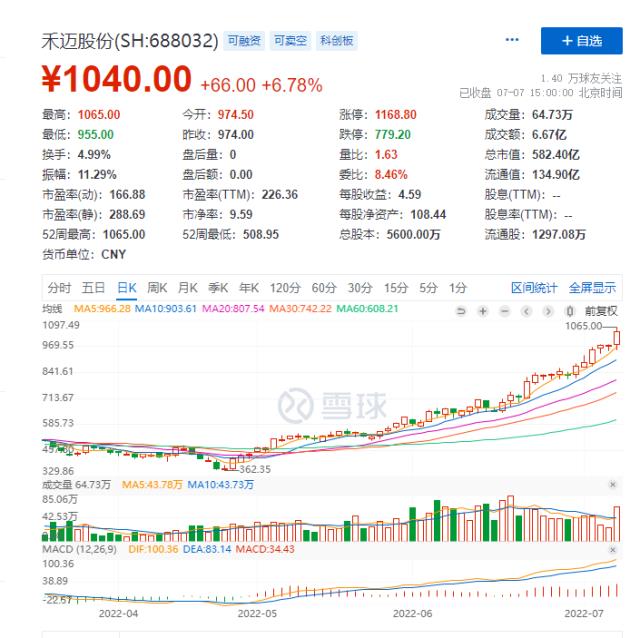Select the 60分 interval tab
Screen dimensions: 640x638
click(323, 288)
